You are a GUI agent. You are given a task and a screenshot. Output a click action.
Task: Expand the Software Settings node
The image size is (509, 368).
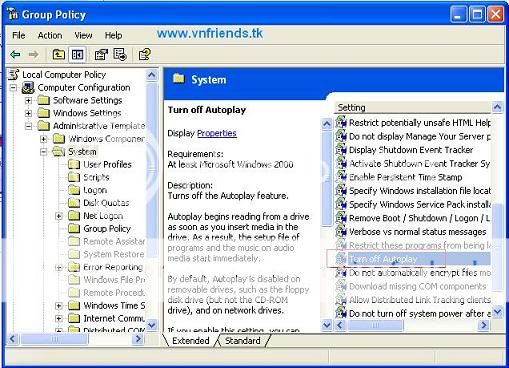coord(29,101)
